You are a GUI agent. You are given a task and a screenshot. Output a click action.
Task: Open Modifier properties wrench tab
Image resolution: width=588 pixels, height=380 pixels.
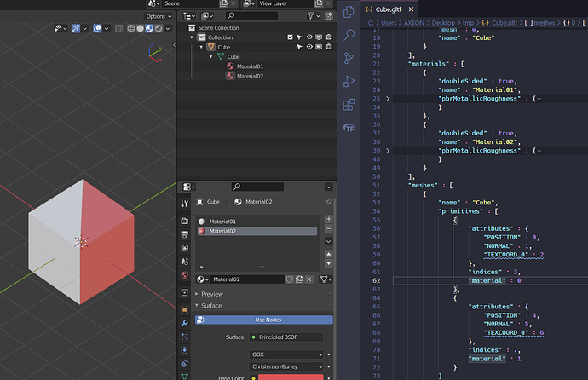coord(184,324)
